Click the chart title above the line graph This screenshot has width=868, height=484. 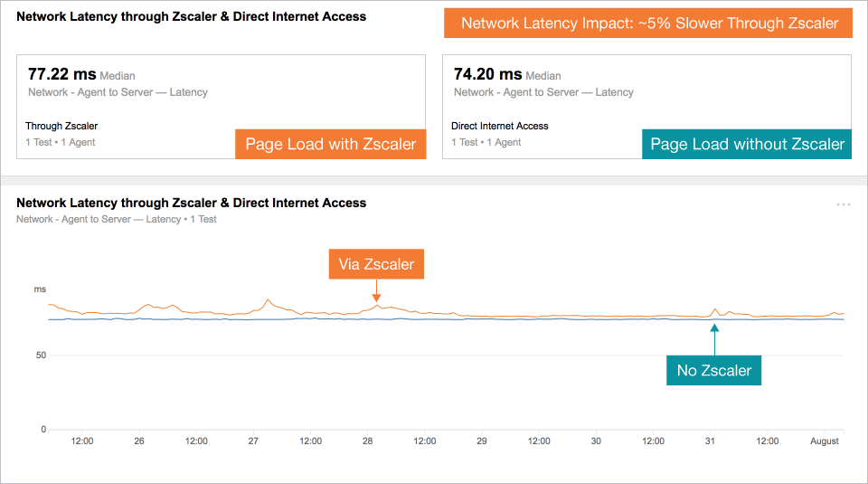(x=192, y=204)
